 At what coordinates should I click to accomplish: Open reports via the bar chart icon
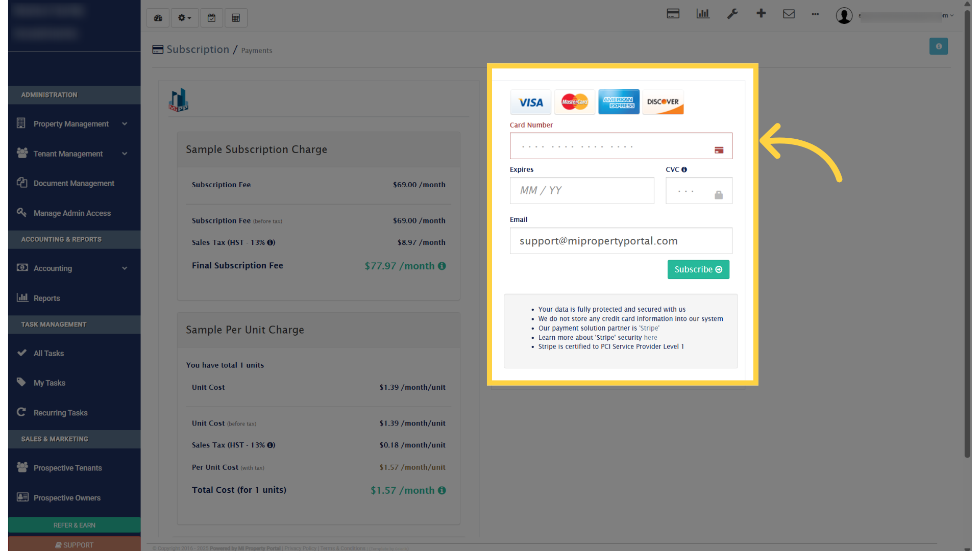point(702,13)
